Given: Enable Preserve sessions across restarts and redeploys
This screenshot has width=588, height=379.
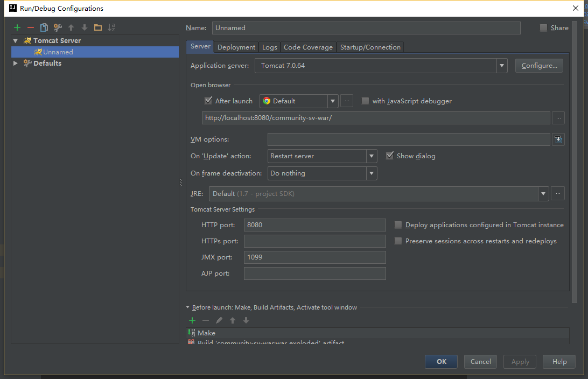Looking at the screenshot, I should [x=398, y=241].
